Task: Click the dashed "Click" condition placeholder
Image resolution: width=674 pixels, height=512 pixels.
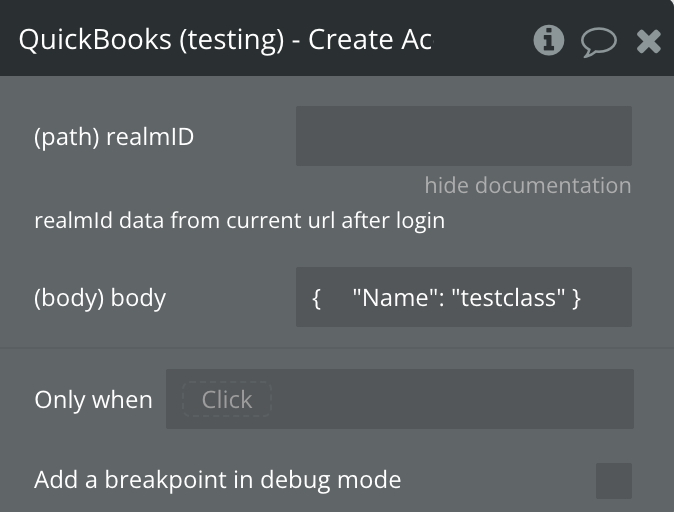Action: click(227, 400)
